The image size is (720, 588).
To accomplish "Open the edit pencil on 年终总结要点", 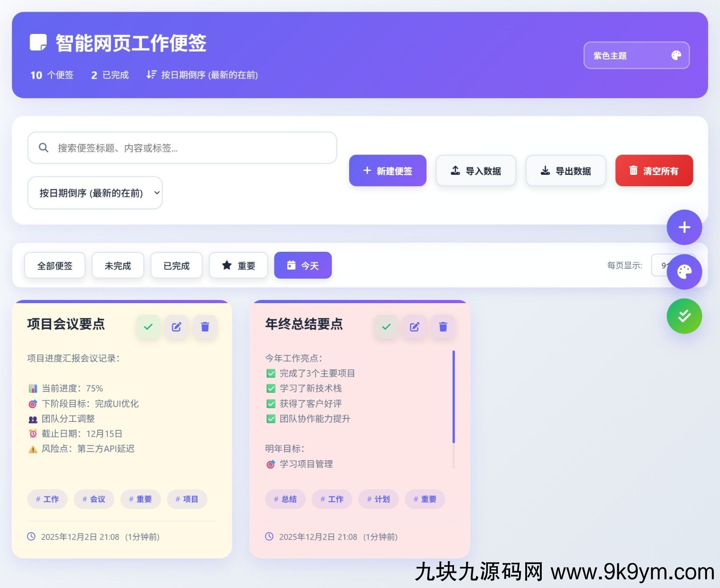I will tap(414, 327).
